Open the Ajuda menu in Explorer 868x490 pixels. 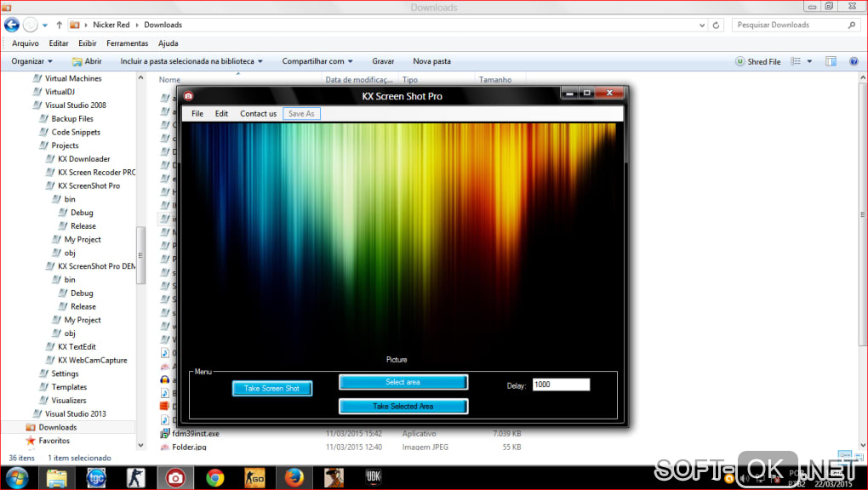[x=168, y=43]
